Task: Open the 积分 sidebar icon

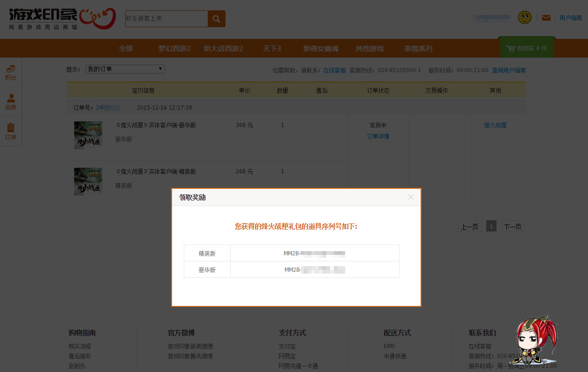Action: (x=11, y=73)
